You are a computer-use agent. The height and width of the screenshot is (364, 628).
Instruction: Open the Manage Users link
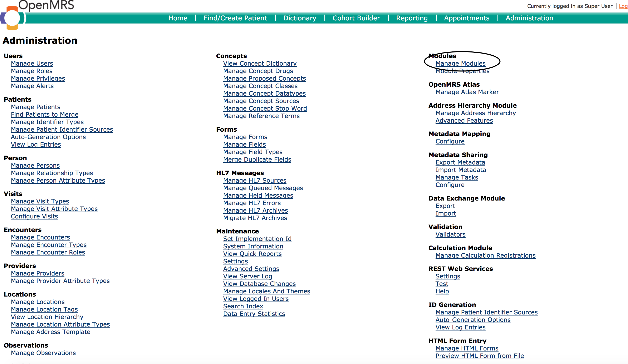coord(32,64)
